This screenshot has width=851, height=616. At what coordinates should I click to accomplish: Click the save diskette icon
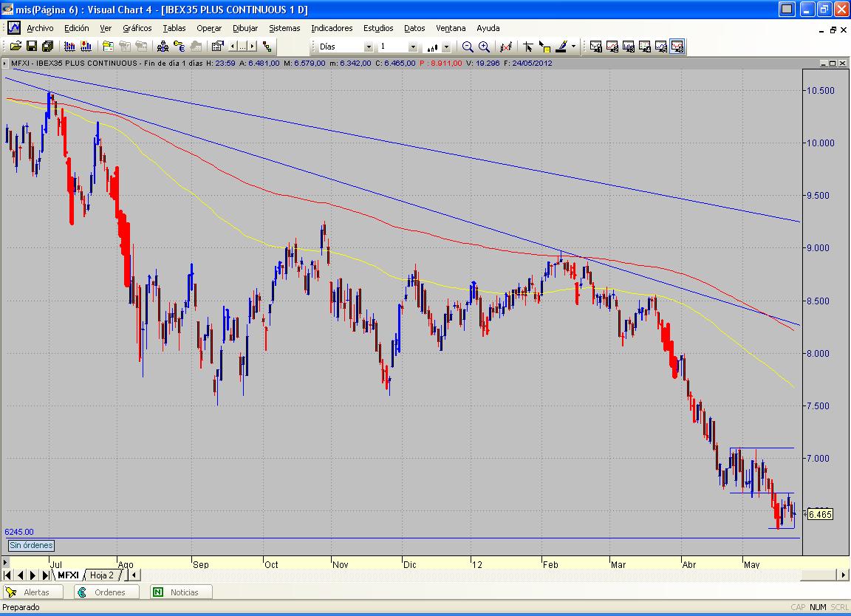tap(32, 47)
